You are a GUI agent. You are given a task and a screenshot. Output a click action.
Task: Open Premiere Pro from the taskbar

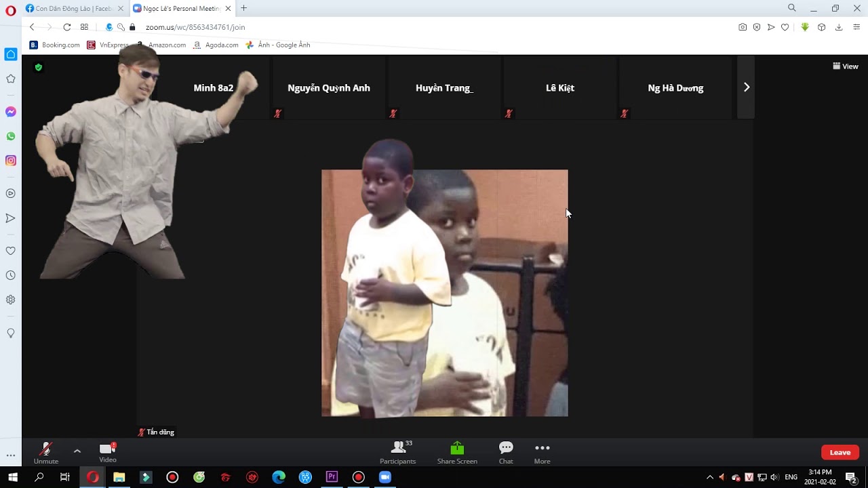coord(332,477)
